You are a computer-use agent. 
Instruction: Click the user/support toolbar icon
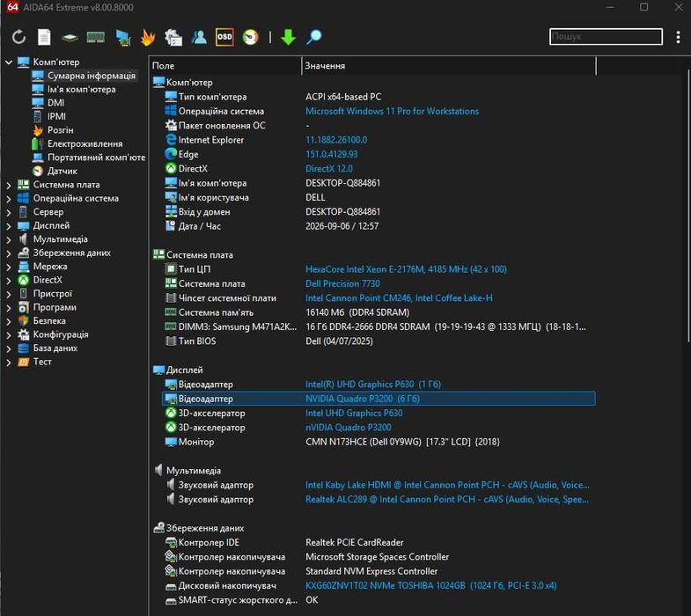[199, 37]
